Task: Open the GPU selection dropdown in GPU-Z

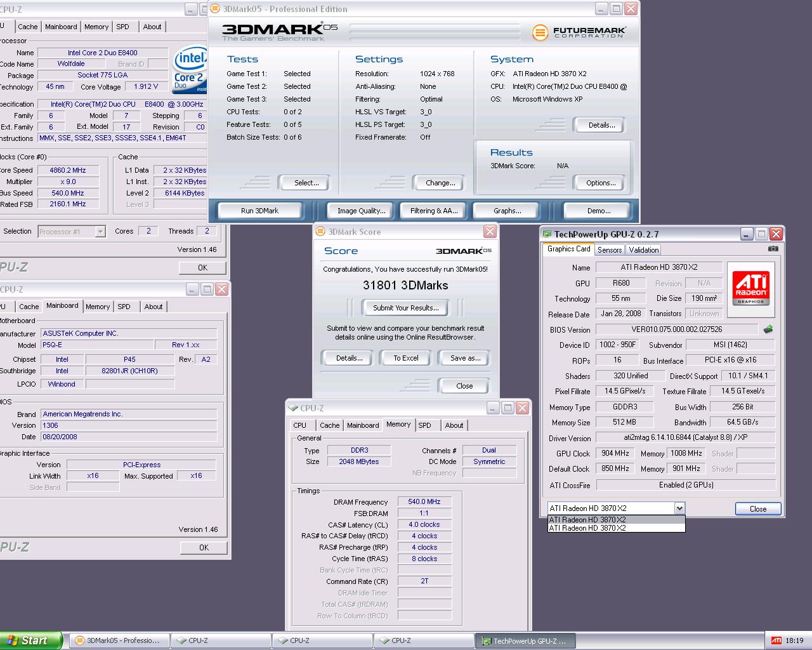Action: click(679, 508)
